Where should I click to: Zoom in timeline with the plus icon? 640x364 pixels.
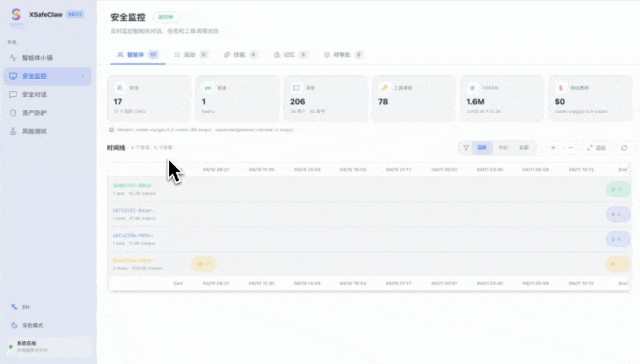pyautogui.click(x=553, y=148)
